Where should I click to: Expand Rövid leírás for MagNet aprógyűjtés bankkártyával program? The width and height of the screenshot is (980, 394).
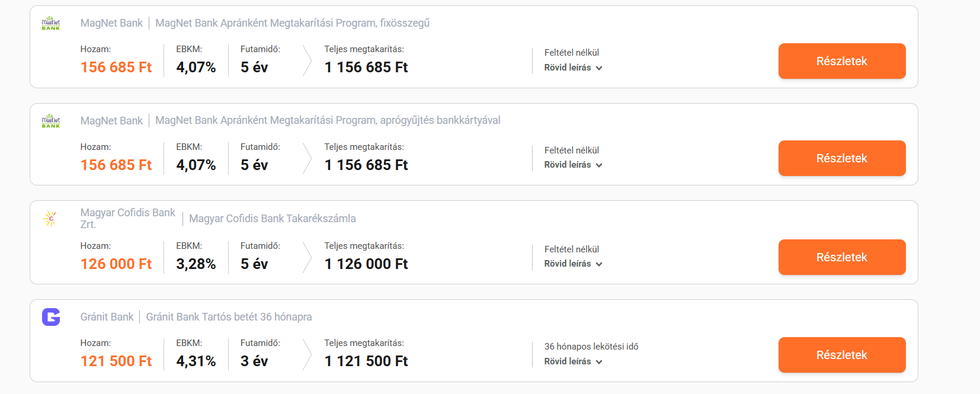(573, 165)
